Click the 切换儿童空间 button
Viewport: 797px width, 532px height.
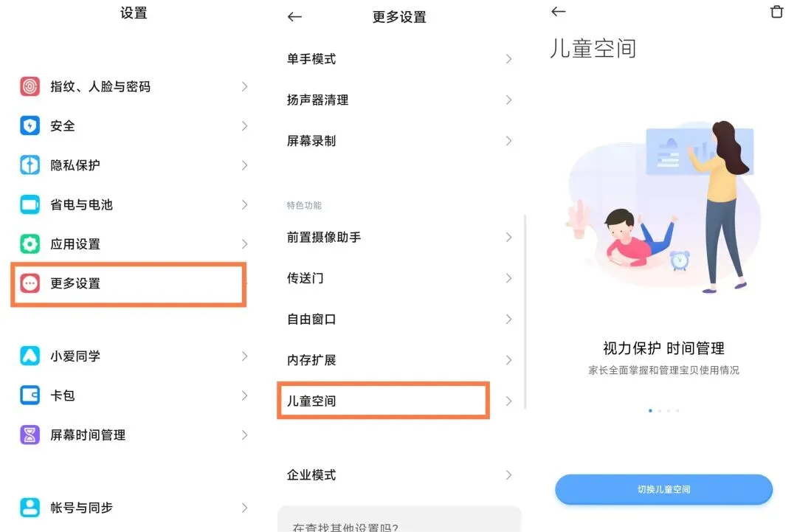(x=663, y=489)
